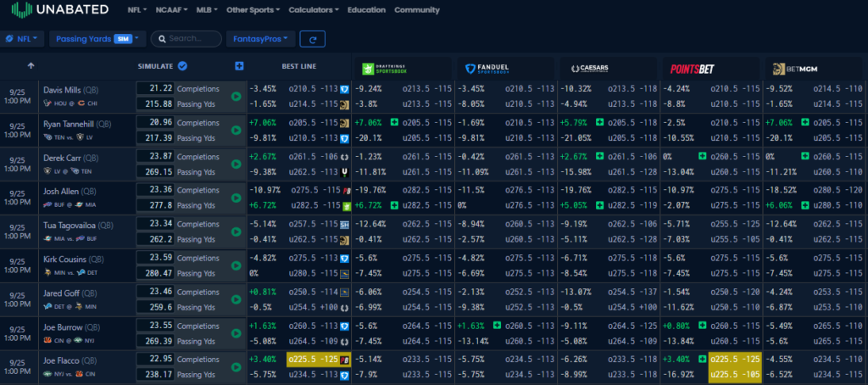Go to the Education page
Image resolution: width=868 pixels, height=385 pixels.
tap(366, 10)
